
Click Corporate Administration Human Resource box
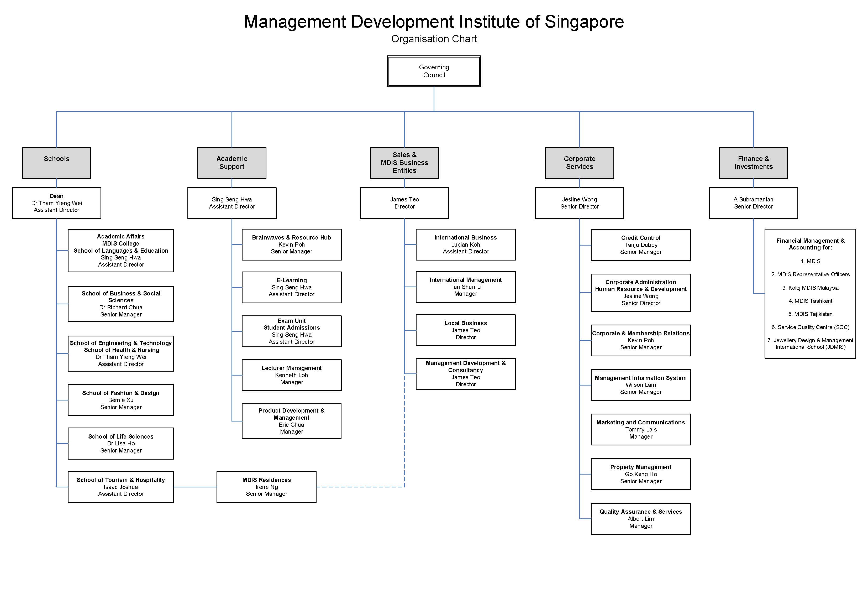tap(641, 293)
